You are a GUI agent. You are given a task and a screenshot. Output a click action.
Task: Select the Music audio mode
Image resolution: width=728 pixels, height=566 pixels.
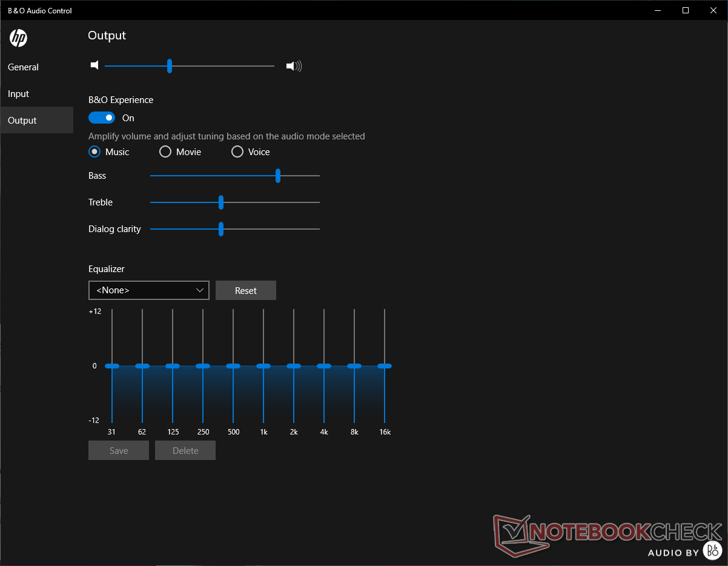94,152
